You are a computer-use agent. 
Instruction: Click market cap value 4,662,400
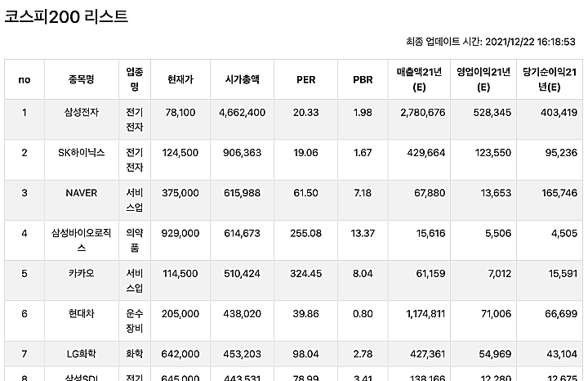point(243,112)
